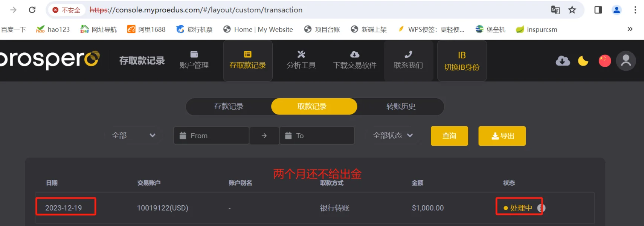Open the user avatar menu in header
644x226 pixels.
(626, 61)
